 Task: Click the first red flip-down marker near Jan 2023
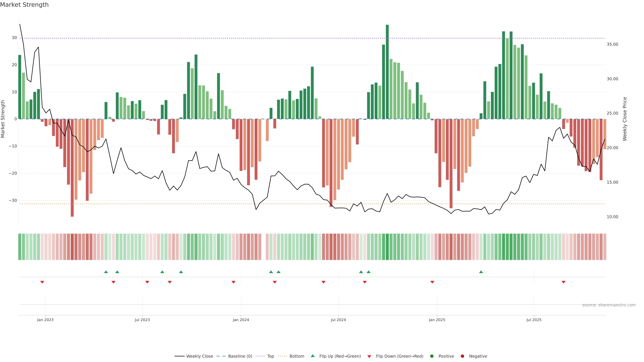point(42,282)
